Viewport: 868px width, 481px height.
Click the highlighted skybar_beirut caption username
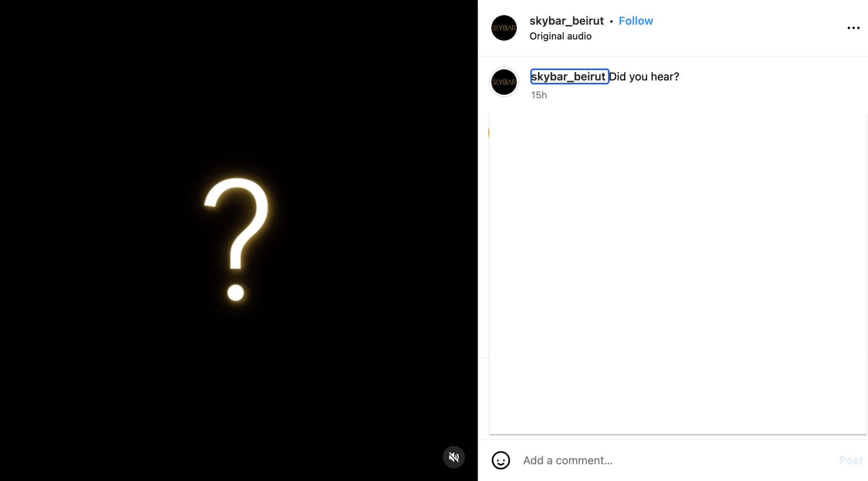[569, 77]
